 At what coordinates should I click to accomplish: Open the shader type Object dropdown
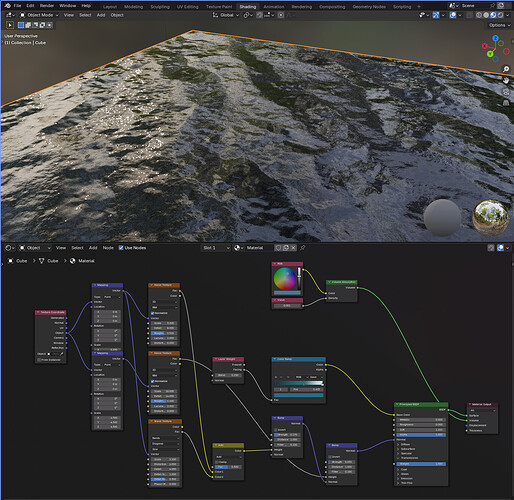35,248
